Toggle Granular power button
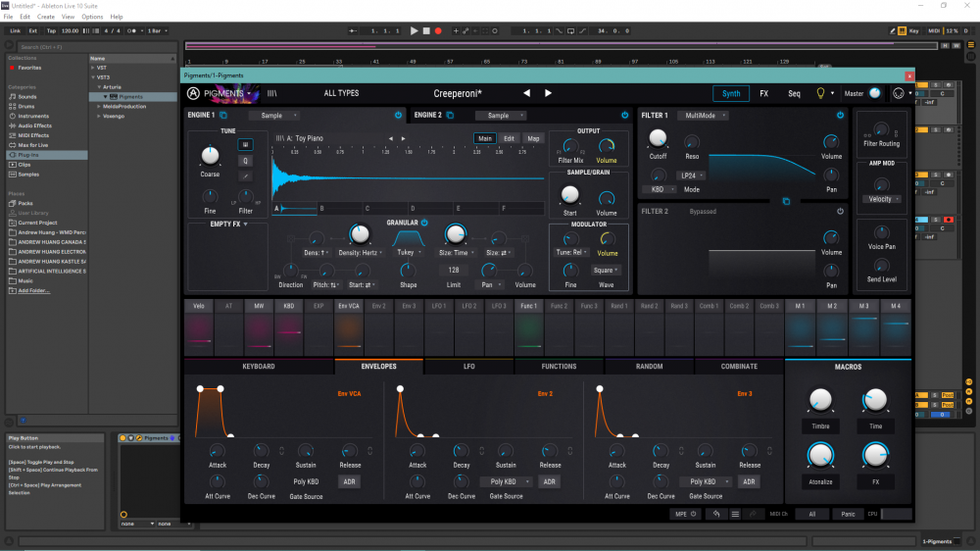Image resolution: width=980 pixels, height=551 pixels. coord(424,223)
